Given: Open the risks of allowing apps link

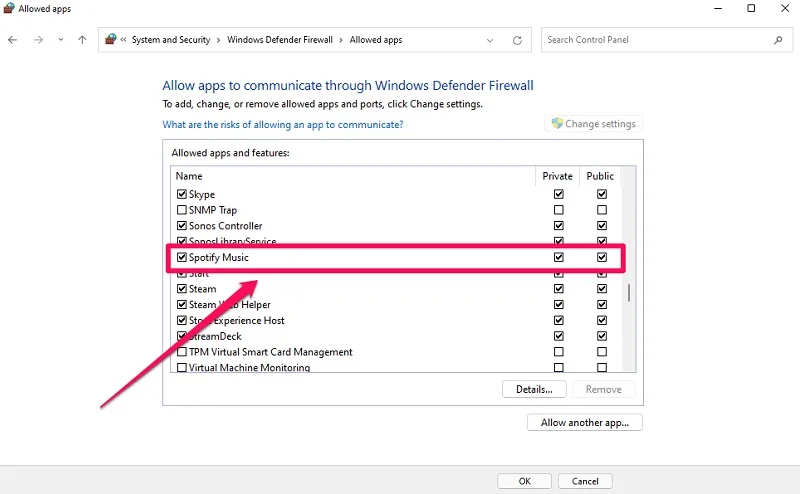Looking at the screenshot, I should pos(283,125).
